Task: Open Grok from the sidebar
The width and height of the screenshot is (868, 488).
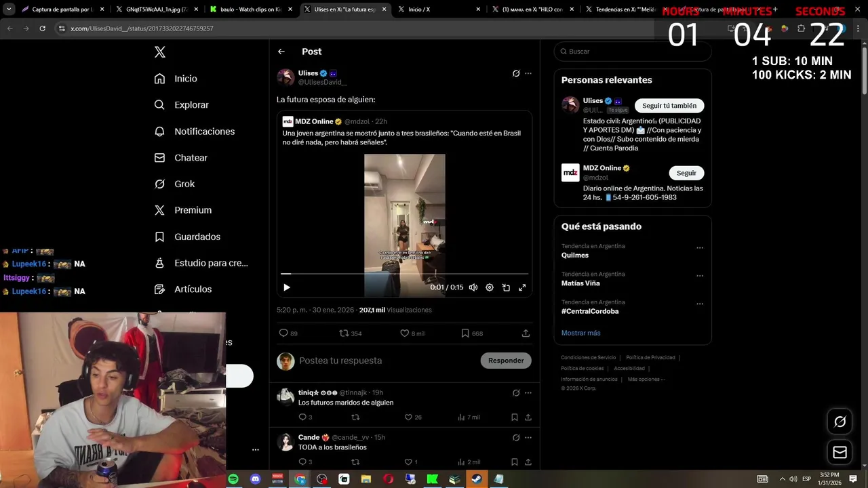Action: point(174,184)
